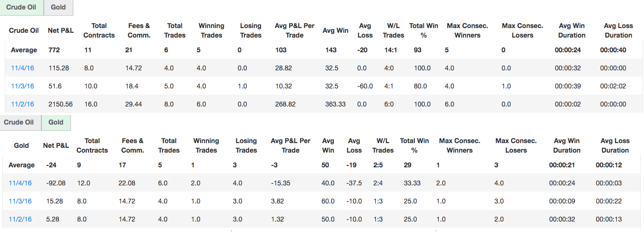644x232 pixels.
Task: Open the 11/2/16 link in Crude Oil table
Action: tap(22, 104)
